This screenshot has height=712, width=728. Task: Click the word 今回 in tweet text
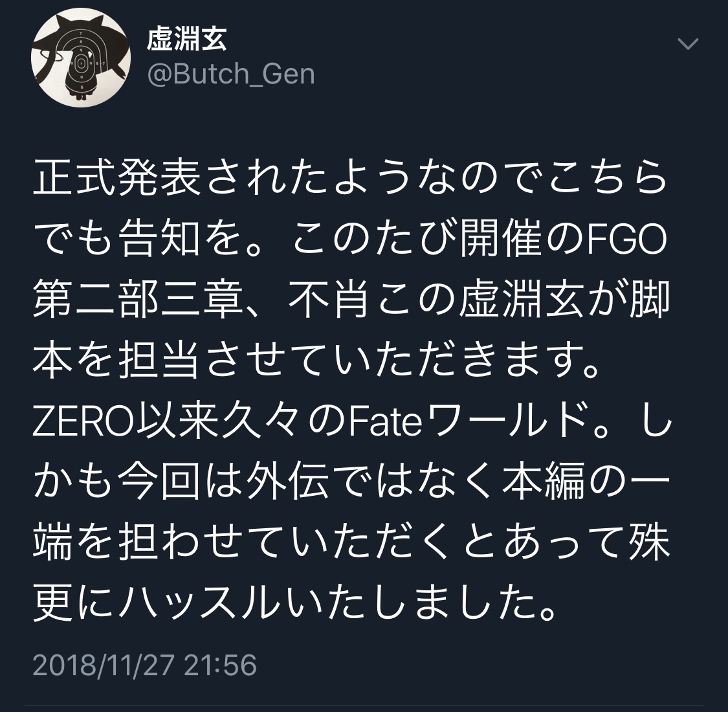(159, 484)
